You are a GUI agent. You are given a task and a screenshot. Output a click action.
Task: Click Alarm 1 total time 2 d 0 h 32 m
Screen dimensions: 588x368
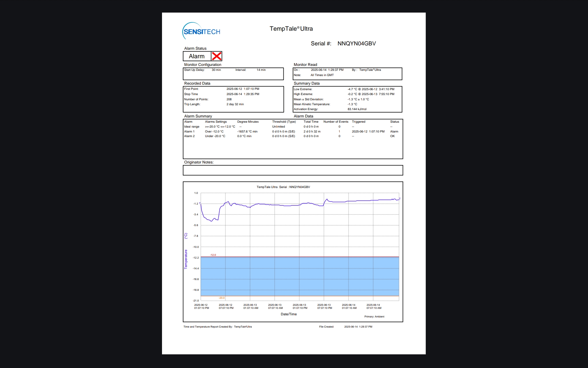click(312, 132)
